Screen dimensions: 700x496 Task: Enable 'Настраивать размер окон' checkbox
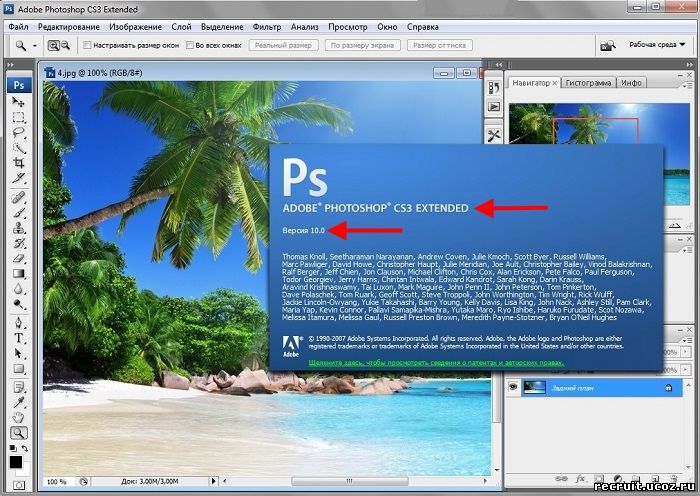87,46
